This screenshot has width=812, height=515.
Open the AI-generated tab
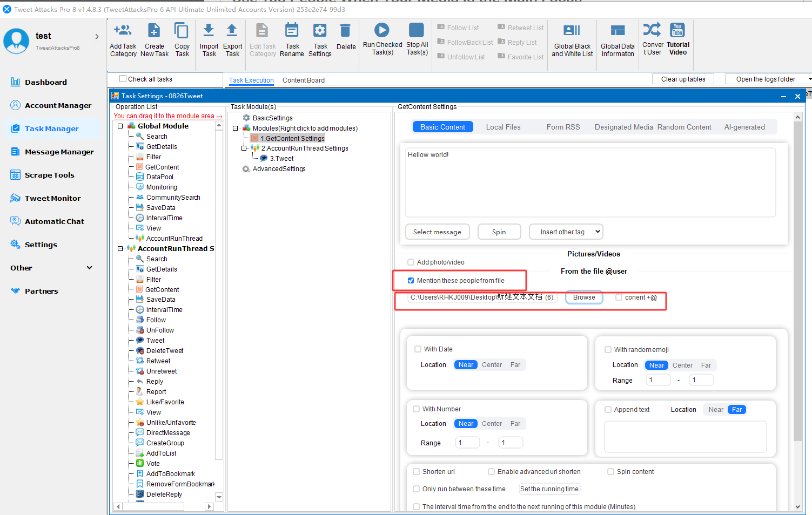pyautogui.click(x=744, y=127)
